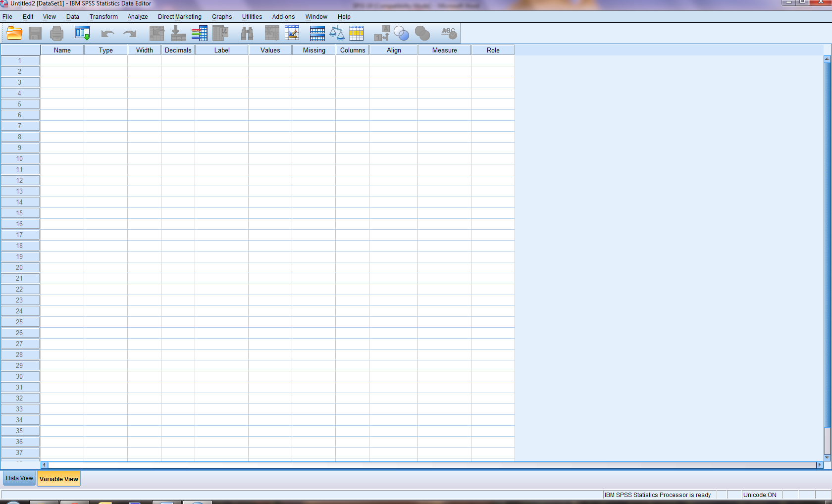The width and height of the screenshot is (832, 504).
Task: Click the Find binoculars icon
Action: (247, 33)
